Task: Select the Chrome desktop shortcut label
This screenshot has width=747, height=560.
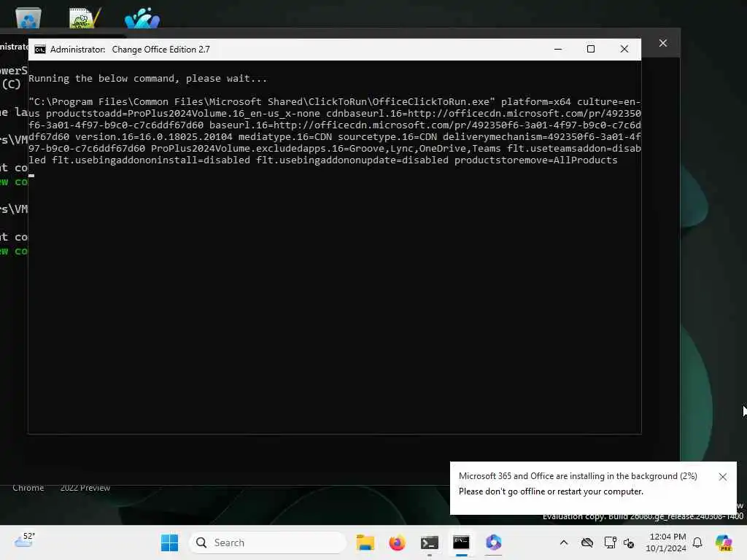Action: pos(28,488)
